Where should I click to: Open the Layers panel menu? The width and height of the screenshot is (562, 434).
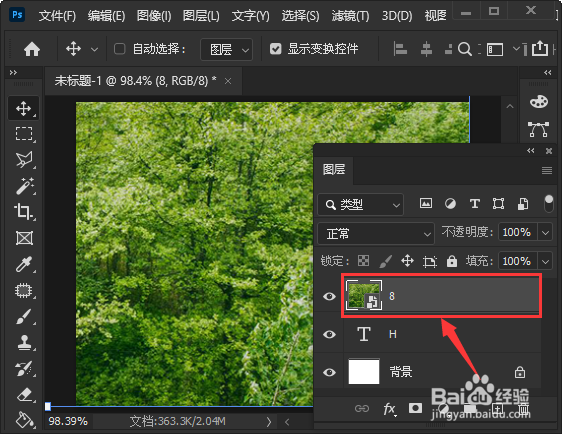547,170
